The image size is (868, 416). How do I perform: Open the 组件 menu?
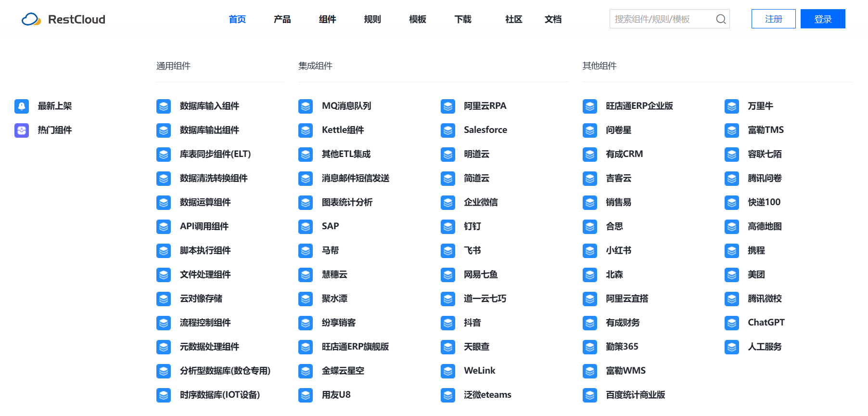[x=328, y=19]
